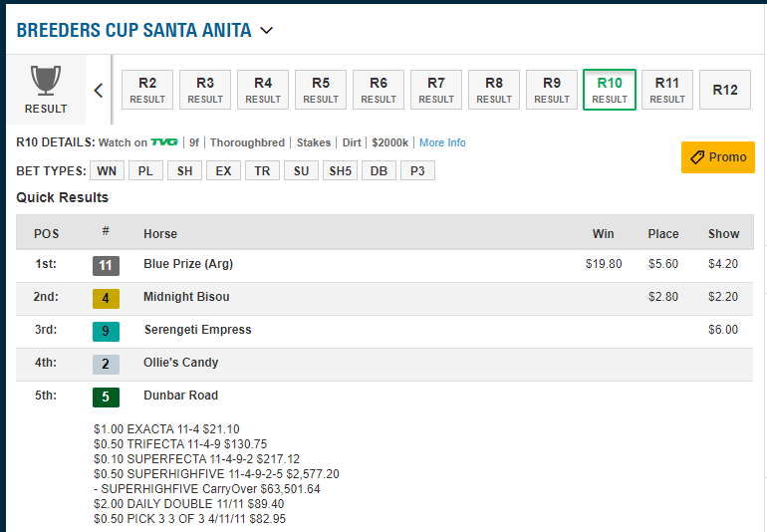Click the Quick Results heading
The height and width of the screenshot is (532, 767).
coord(62,197)
